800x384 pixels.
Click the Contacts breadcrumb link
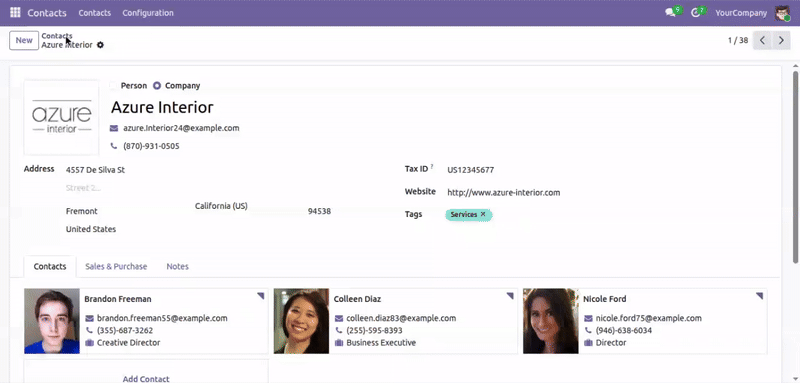click(57, 36)
